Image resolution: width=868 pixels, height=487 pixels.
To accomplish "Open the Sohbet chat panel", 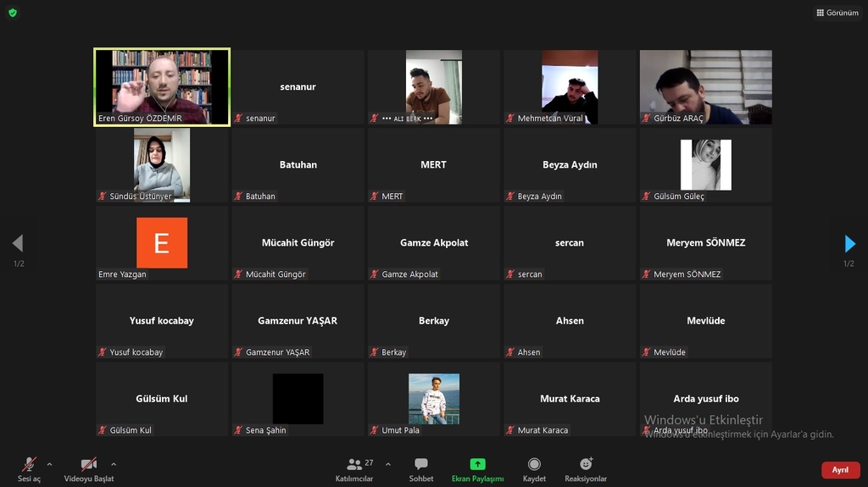I will 421,468.
